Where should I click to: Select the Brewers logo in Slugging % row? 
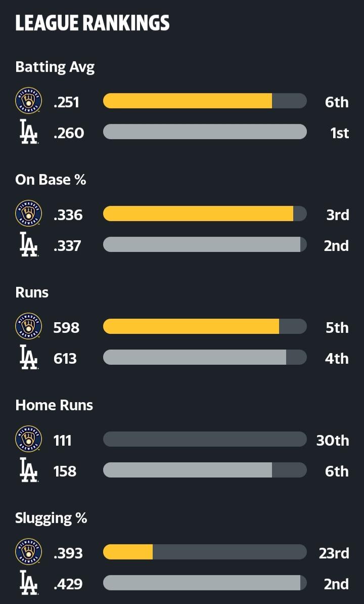point(28,552)
